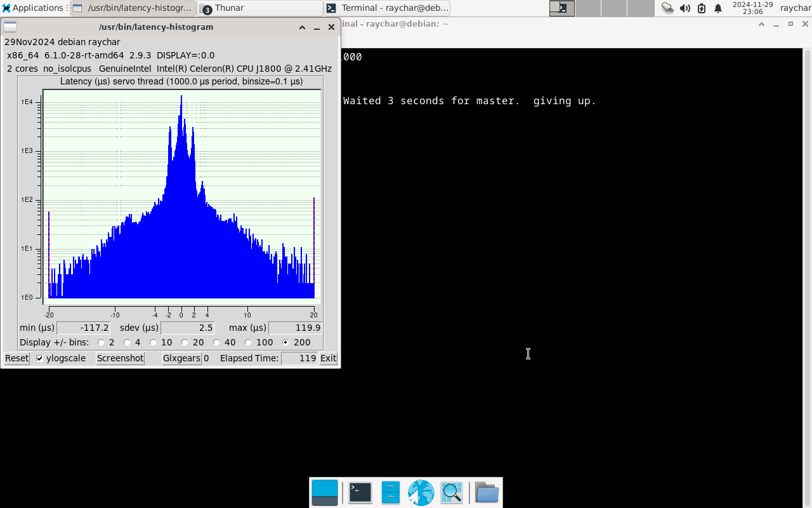Click the Intel Celeron CPU info line
The image size is (812, 508).
[x=169, y=69]
